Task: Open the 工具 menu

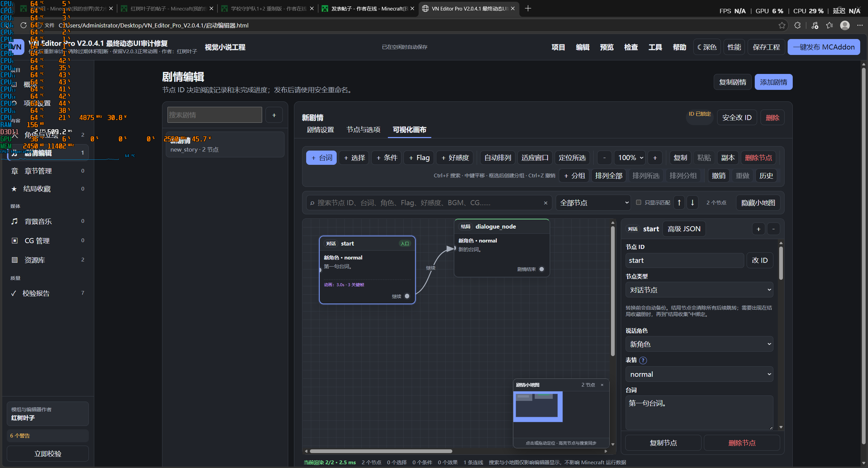Action: [655, 47]
